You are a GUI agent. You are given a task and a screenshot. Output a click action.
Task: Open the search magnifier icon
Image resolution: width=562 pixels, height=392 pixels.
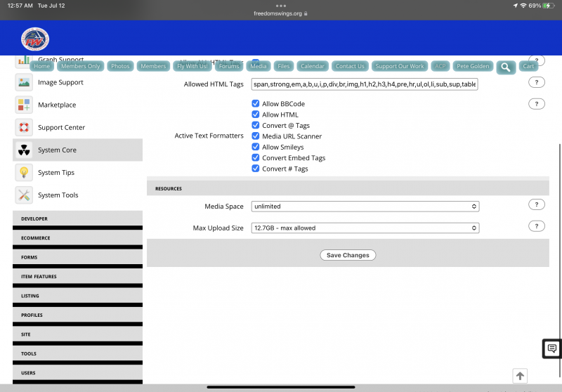click(505, 67)
